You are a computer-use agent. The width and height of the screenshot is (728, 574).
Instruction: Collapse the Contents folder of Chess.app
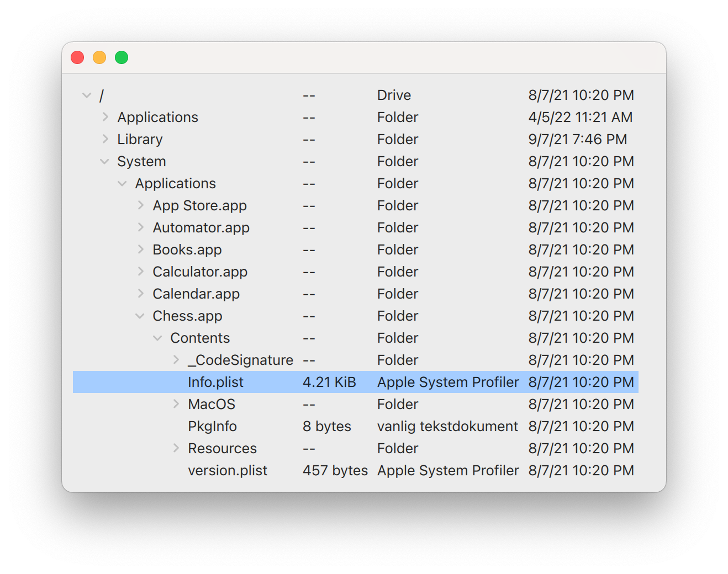click(158, 338)
